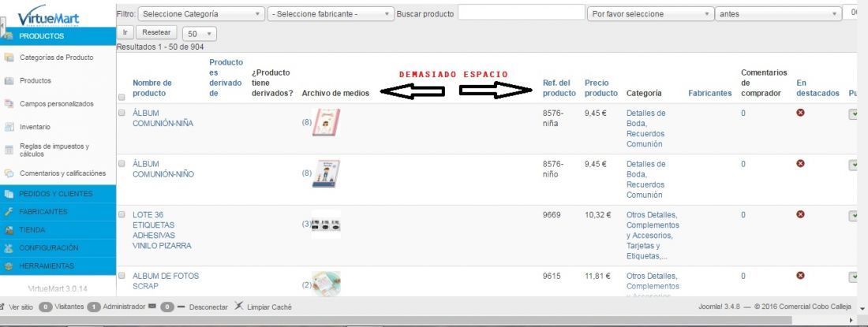Toggle featured status for LOTE 36 ETIQUETAS
The width and height of the screenshot is (868, 327).
pyautogui.click(x=800, y=214)
